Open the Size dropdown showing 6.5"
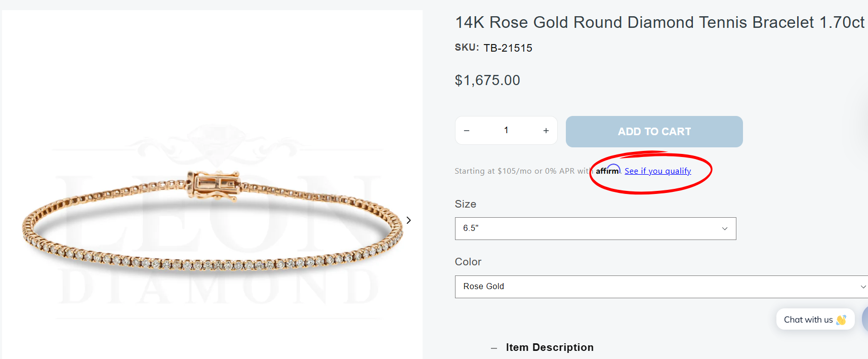Viewport: 868px width, 359px height. pyautogui.click(x=595, y=228)
